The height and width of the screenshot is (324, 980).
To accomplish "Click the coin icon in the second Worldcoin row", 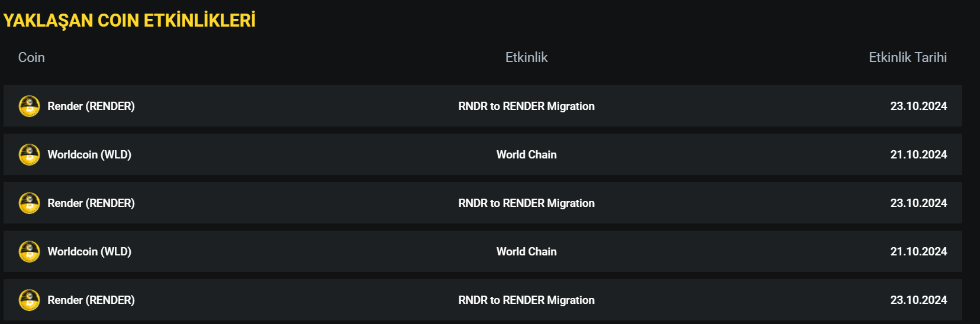I will [x=30, y=252].
